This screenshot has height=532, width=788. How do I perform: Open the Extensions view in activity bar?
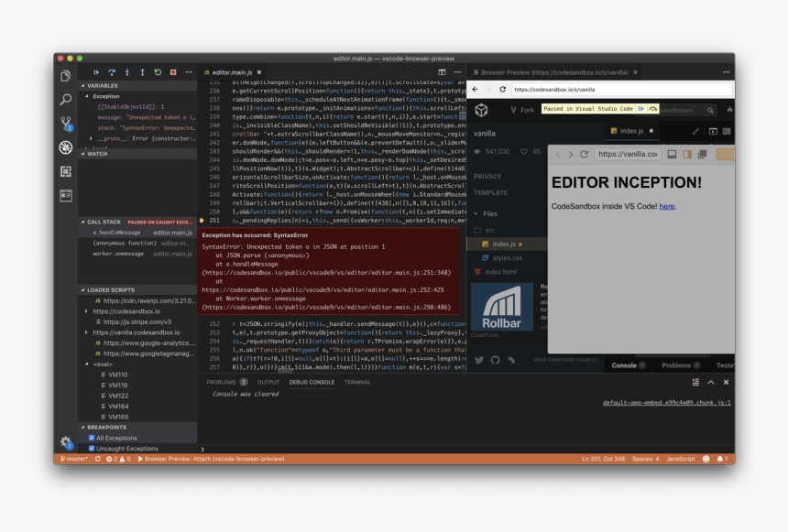[x=65, y=171]
